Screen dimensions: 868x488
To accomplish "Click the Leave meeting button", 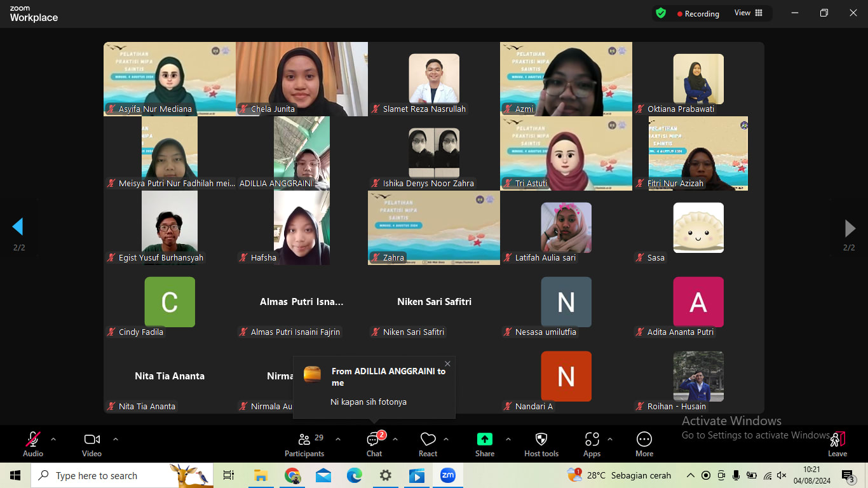I will click(837, 444).
